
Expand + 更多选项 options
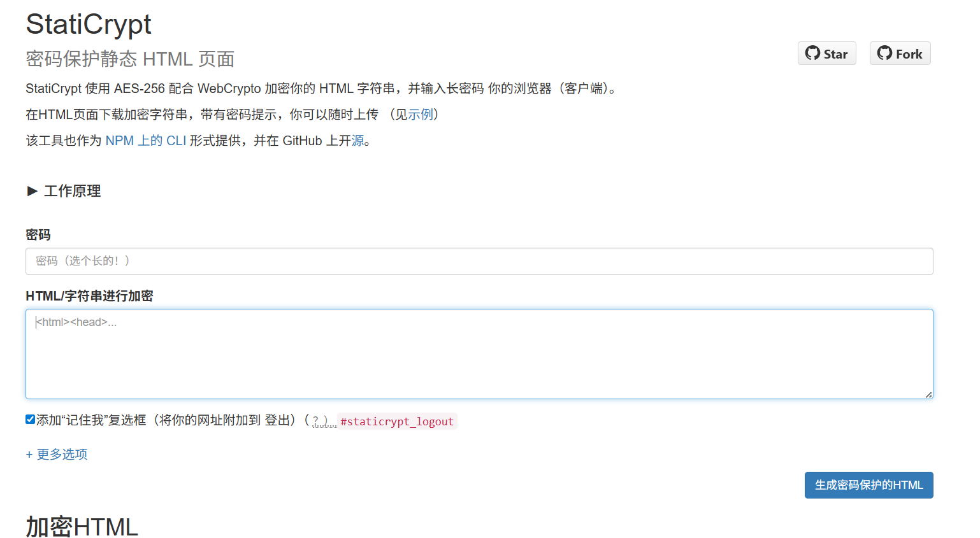tap(57, 454)
